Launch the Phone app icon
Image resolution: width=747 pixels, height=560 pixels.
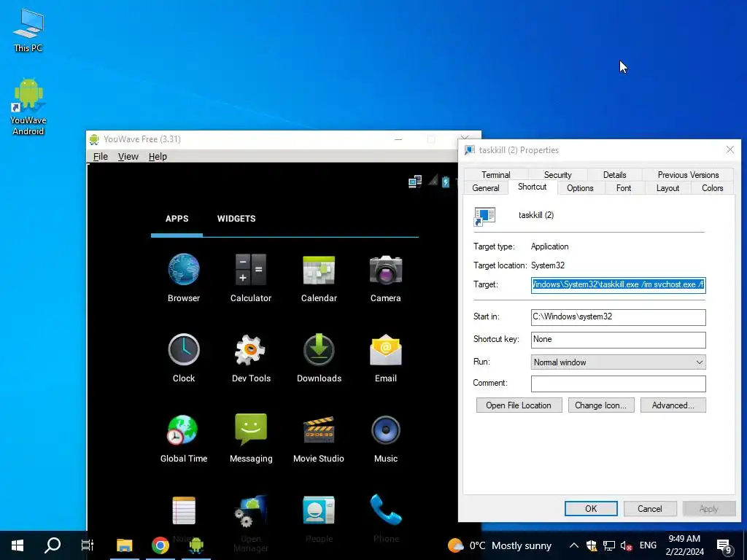pos(385,510)
